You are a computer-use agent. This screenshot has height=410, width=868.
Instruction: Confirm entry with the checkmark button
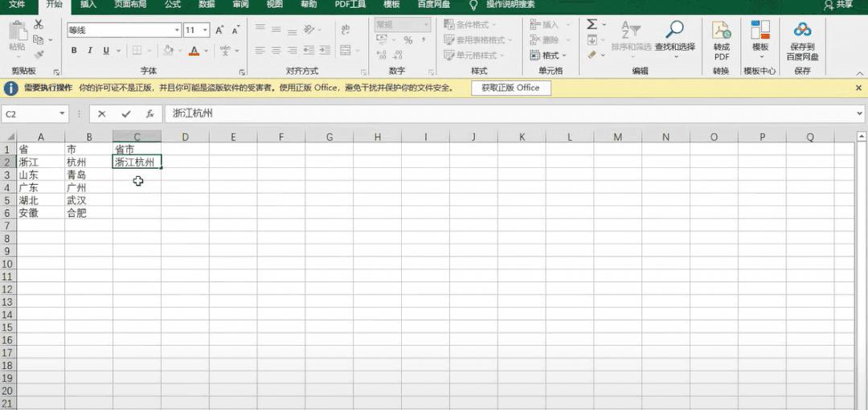coord(126,113)
